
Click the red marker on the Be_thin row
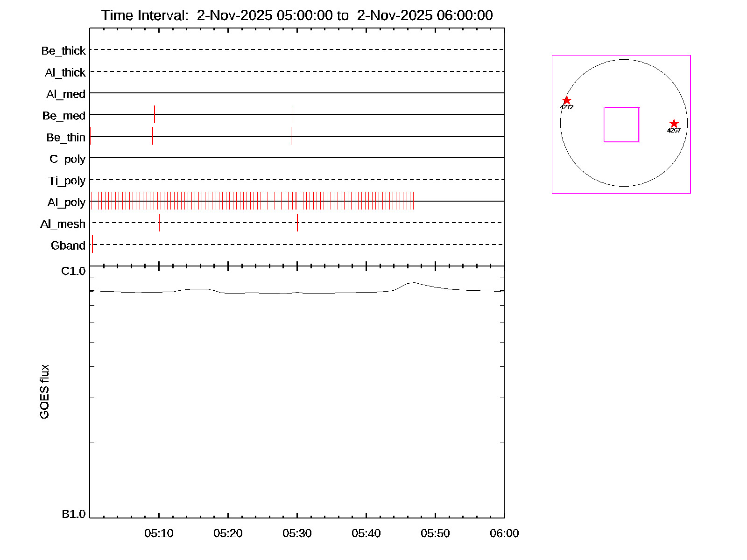pos(153,136)
